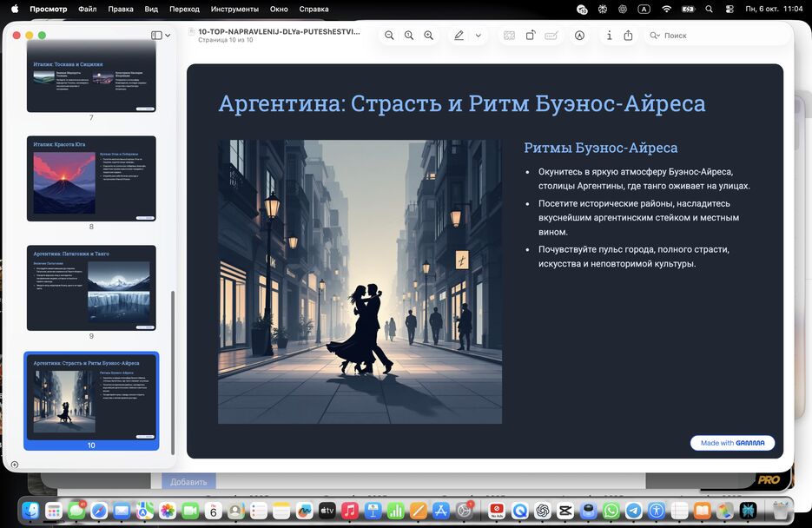
Task: Open the share options
Action: [x=629, y=35]
